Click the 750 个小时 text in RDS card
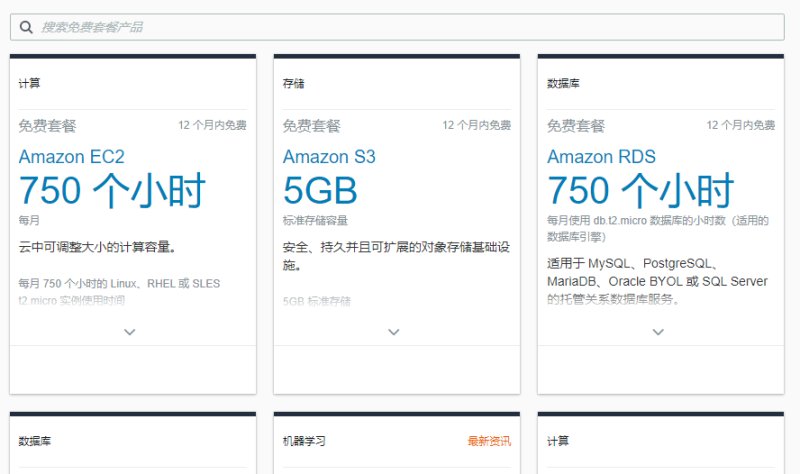 pos(640,190)
